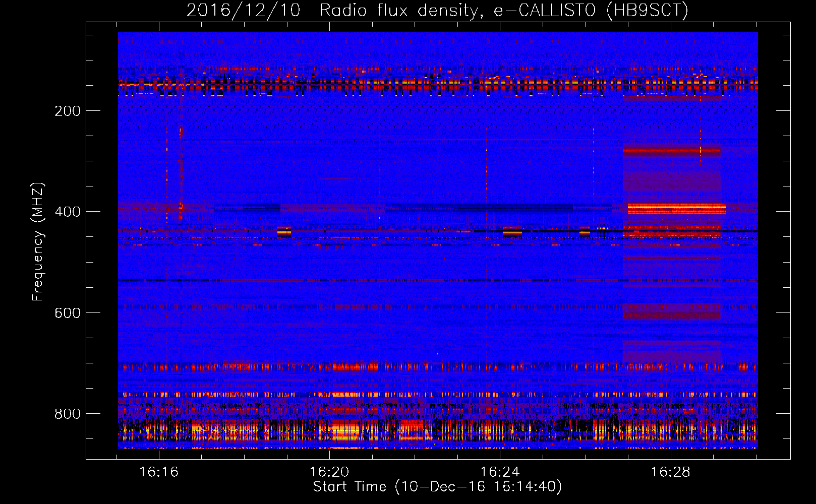The width and height of the screenshot is (816, 504).
Task: Click the red emission band near 280 MHz at 16:28
Action: (x=672, y=151)
